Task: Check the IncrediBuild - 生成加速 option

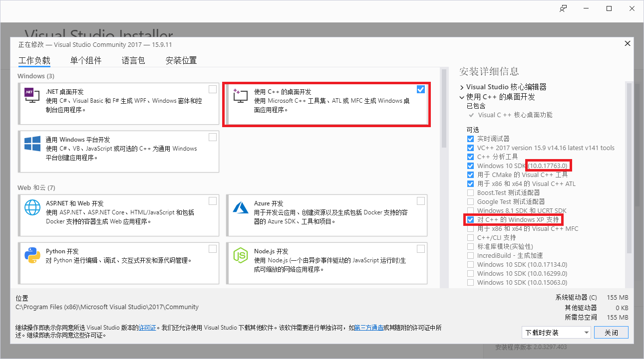Action: click(x=470, y=256)
